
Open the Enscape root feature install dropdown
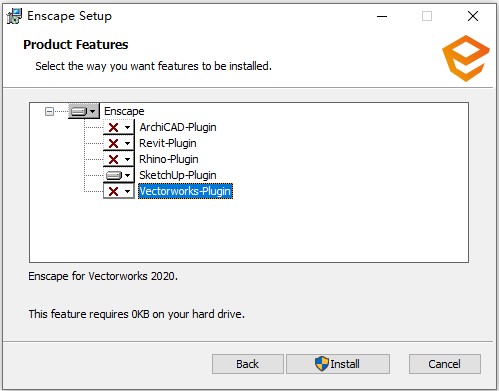click(84, 111)
